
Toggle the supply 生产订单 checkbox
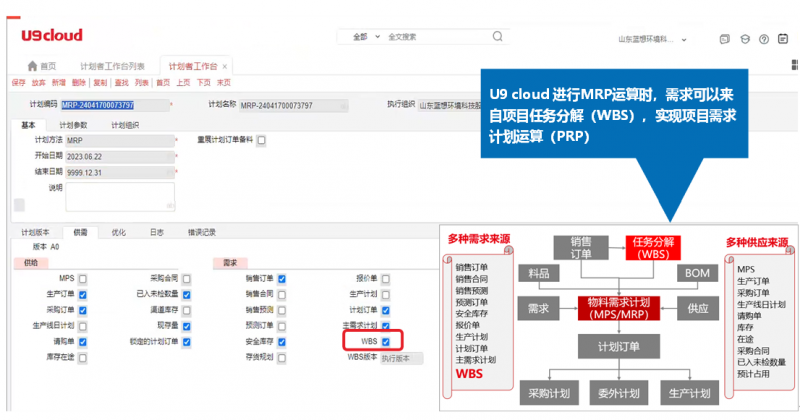click(83, 294)
